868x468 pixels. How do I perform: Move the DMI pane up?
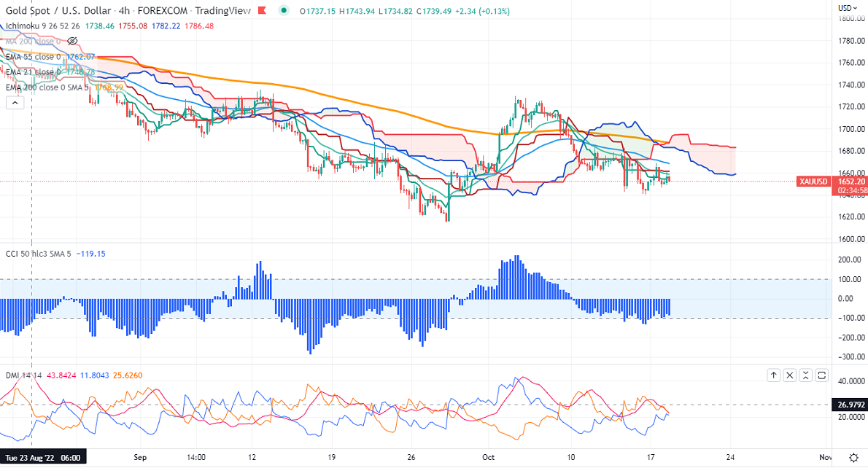click(773, 375)
